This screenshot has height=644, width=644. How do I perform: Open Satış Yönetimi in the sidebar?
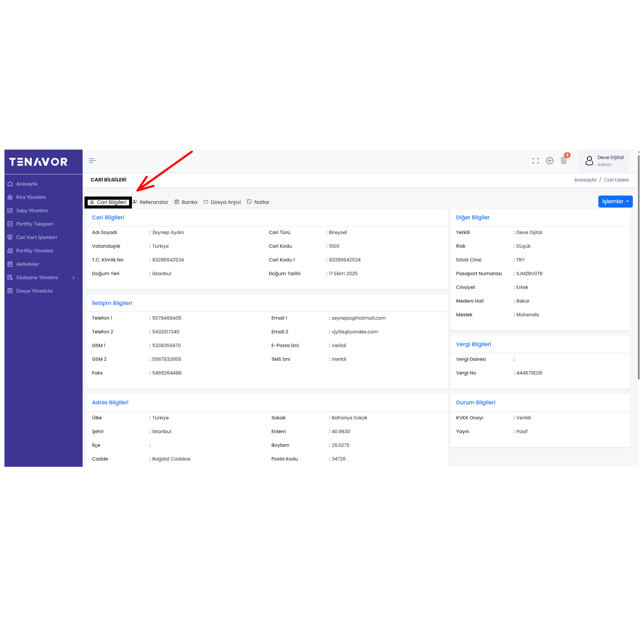click(x=32, y=211)
